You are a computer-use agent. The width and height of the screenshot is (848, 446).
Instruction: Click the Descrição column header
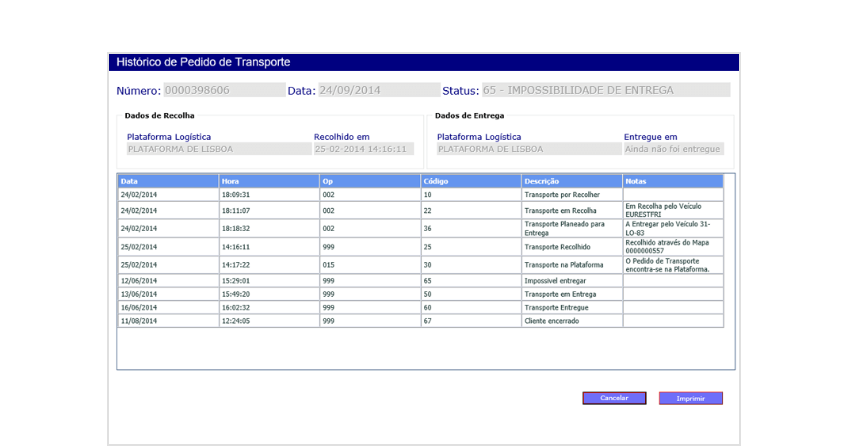click(x=571, y=181)
